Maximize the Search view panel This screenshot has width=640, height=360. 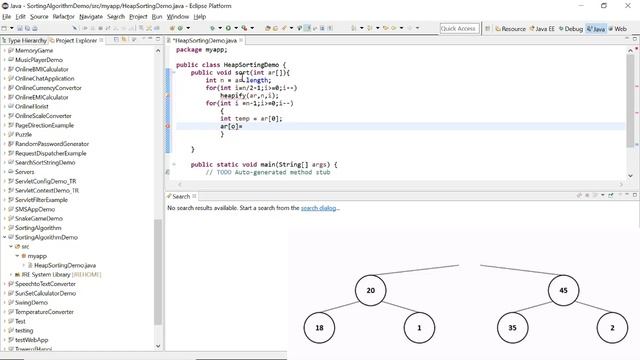click(635, 195)
